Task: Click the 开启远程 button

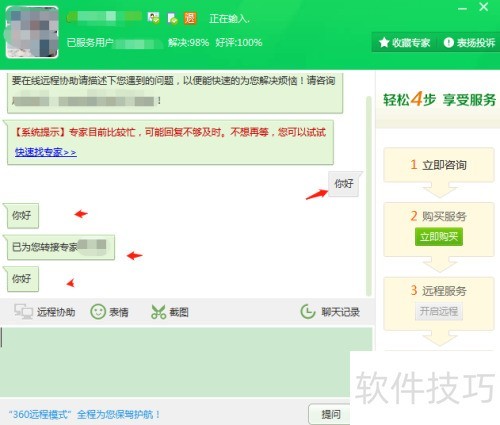Action: click(439, 311)
